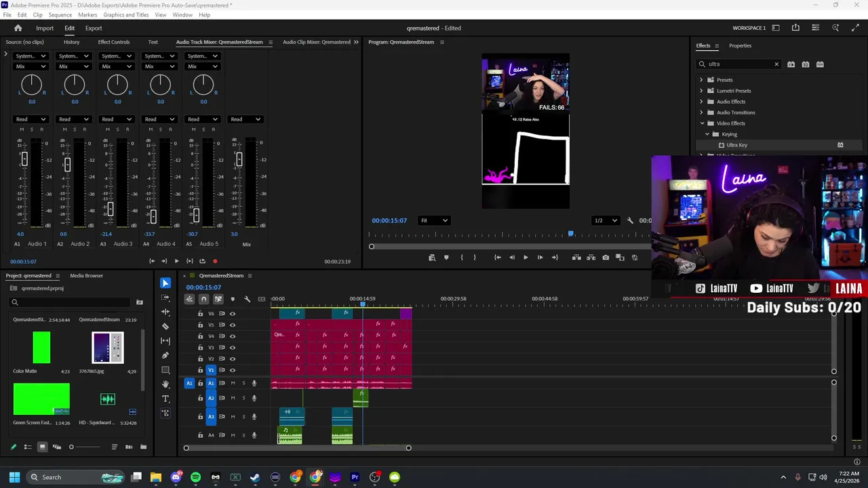Screen dimensions: 868x488
Task: Solo audio track A3 in timeline
Action: 243,417
